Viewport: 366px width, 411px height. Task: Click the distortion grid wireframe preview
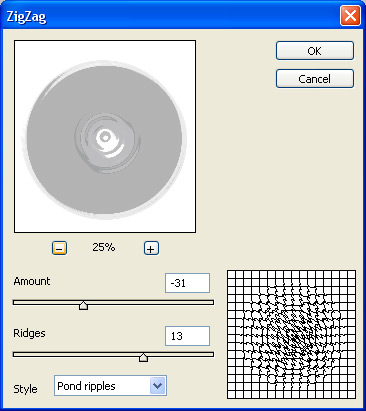coord(291,334)
